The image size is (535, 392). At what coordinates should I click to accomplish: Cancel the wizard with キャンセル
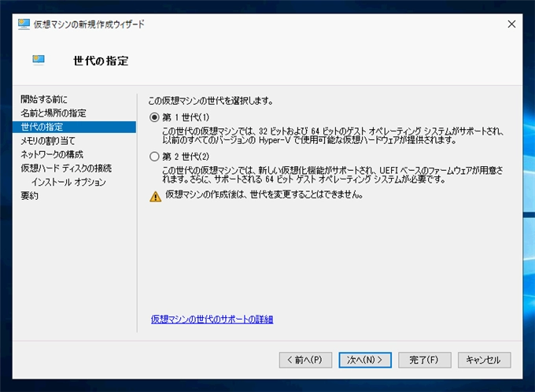(x=484, y=360)
